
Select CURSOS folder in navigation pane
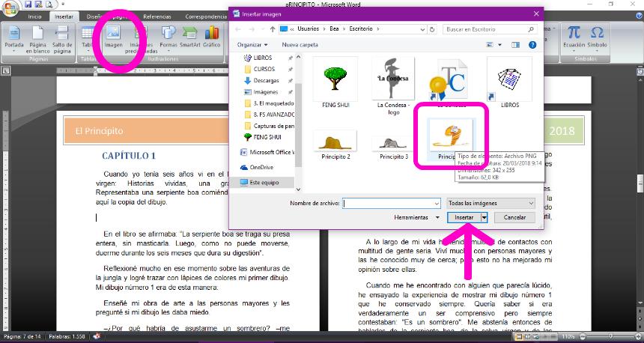[264, 69]
